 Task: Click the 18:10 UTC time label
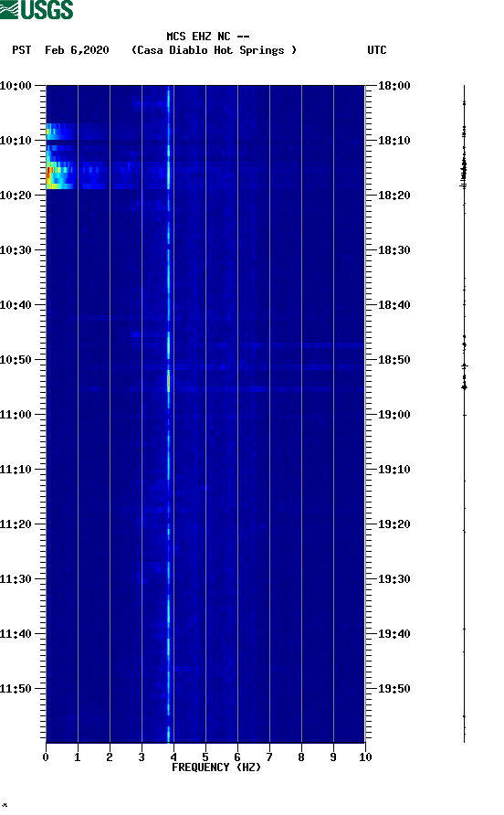pos(394,141)
